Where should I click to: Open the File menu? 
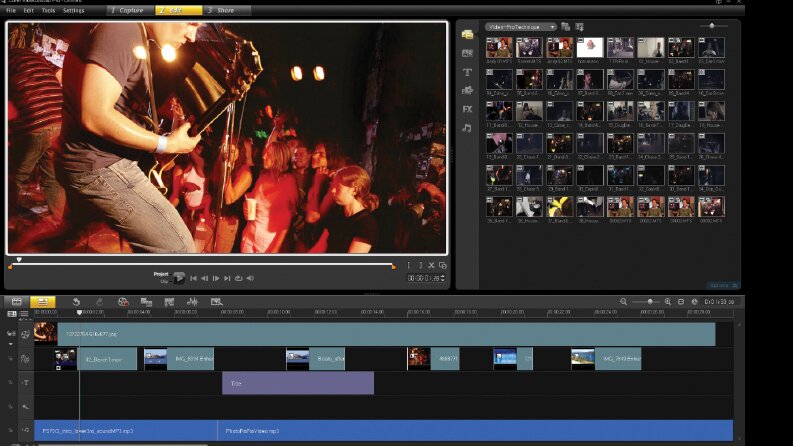11,10
